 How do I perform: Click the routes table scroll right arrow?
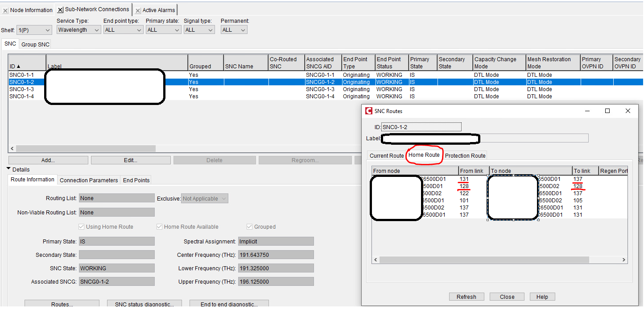[624, 260]
